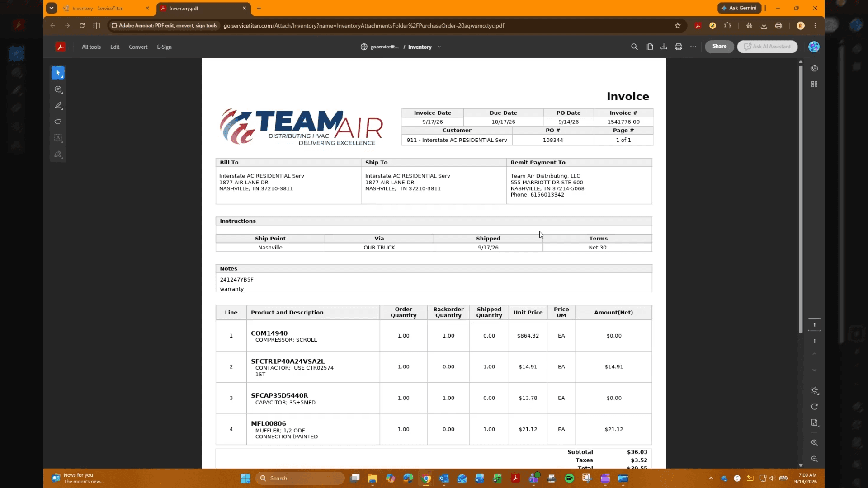The image size is (868, 488).
Task: Toggle the display theme icon on right rail
Action: [x=815, y=390]
